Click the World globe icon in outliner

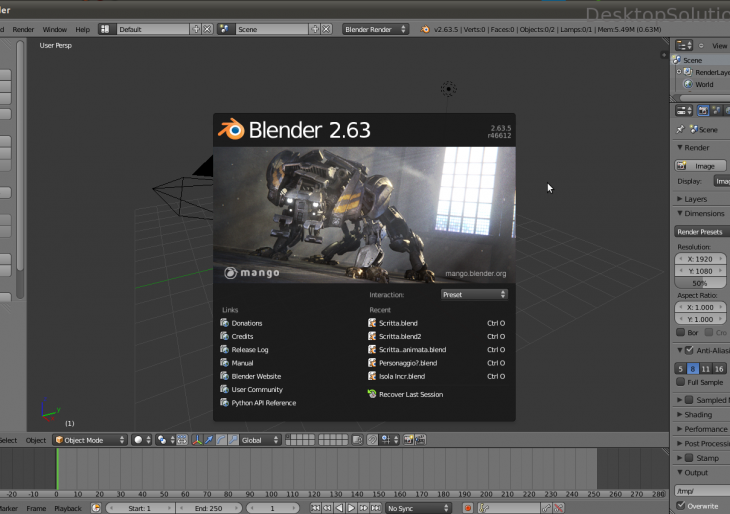[688, 85]
